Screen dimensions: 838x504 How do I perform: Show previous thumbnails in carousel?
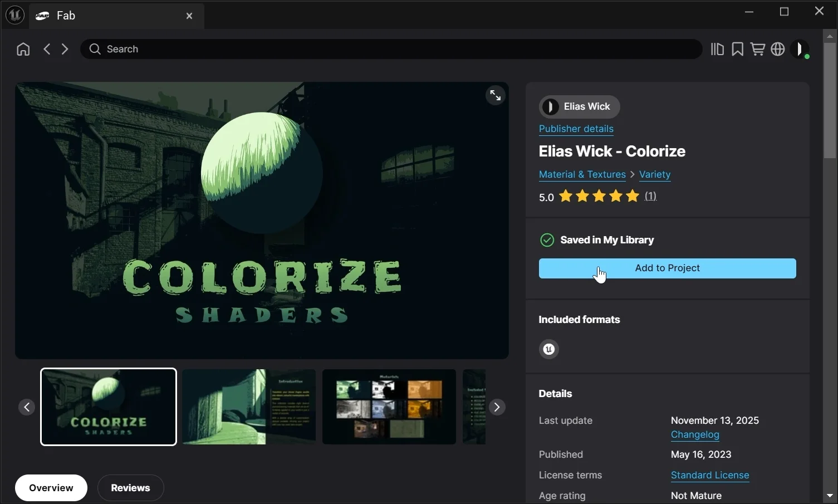[27, 407]
